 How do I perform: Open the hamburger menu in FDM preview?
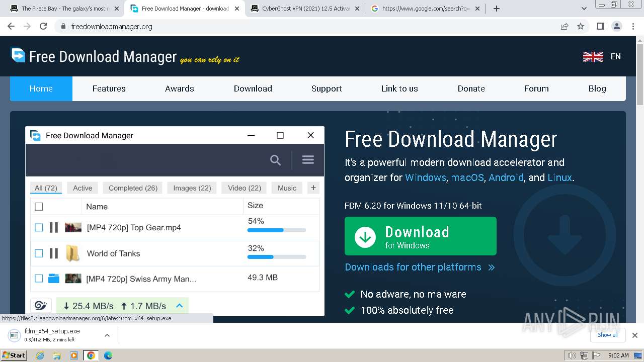pyautogui.click(x=308, y=160)
